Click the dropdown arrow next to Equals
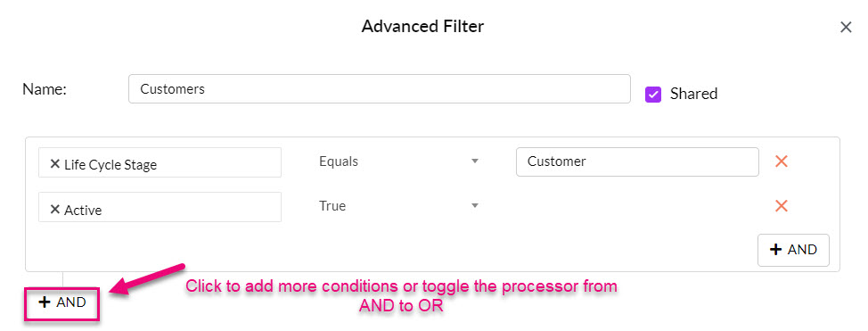Image resolution: width=868 pixels, height=331 pixels. [x=474, y=161]
